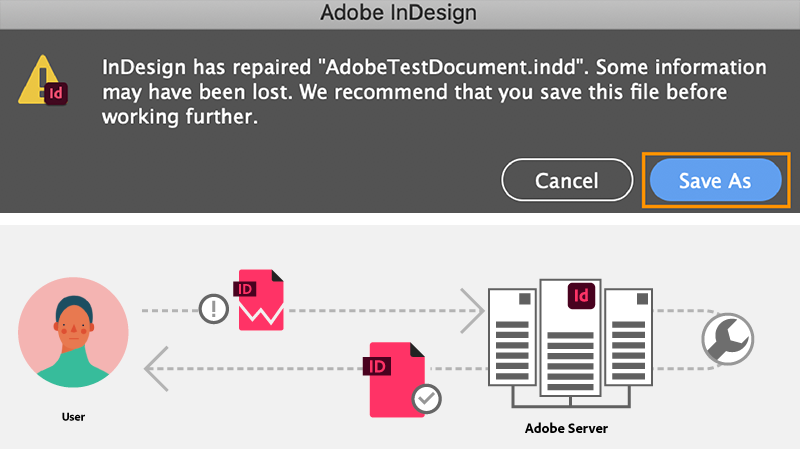Click the exclamation mark alert circle
Image resolution: width=800 pixels, height=449 pixels.
tap(213, 309)
